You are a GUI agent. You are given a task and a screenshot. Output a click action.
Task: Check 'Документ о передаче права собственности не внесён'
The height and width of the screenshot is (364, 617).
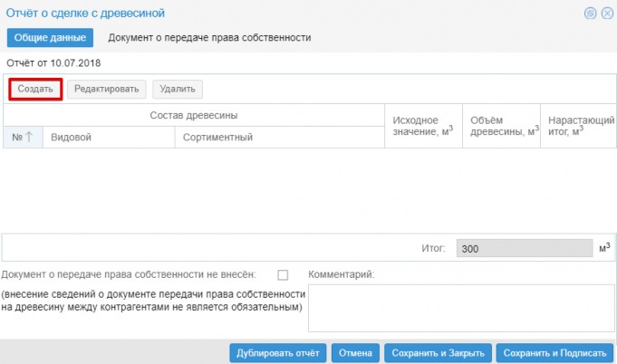point(283,274)
